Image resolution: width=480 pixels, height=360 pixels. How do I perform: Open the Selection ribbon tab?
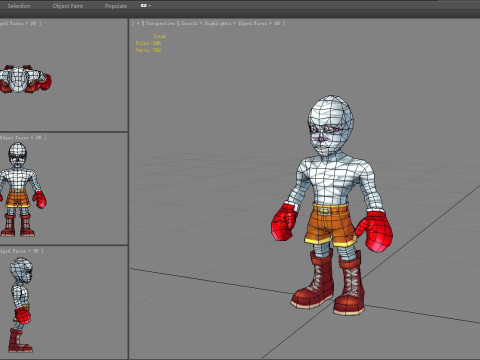[x=19, y=6]
